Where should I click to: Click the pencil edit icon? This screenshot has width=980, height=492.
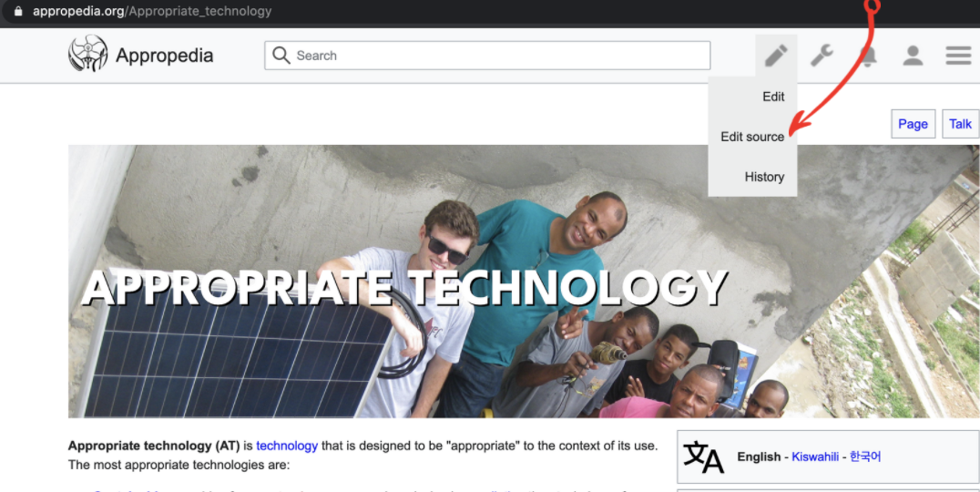point(776,56)
